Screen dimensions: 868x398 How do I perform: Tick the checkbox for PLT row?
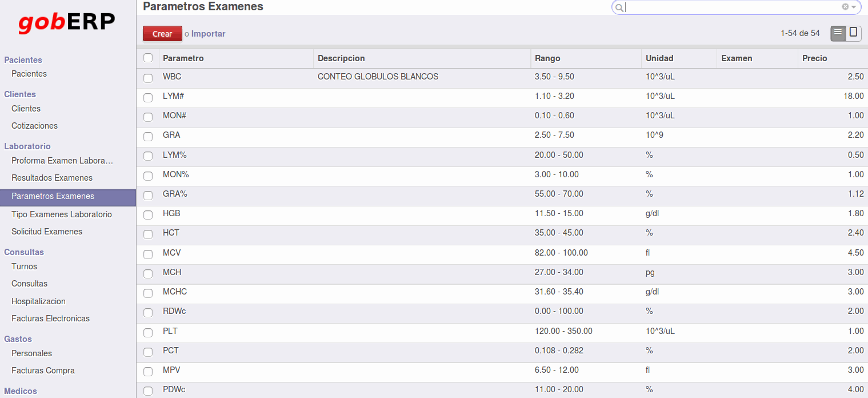148,332
